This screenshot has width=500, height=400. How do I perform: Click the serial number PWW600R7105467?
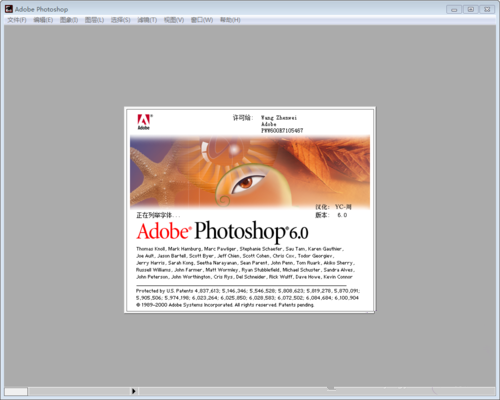282,131
